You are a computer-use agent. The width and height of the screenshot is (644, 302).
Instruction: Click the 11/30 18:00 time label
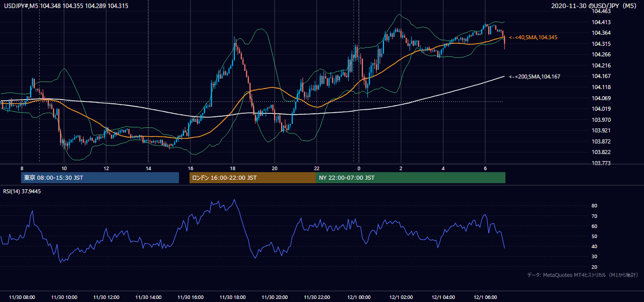pos(232,297)
